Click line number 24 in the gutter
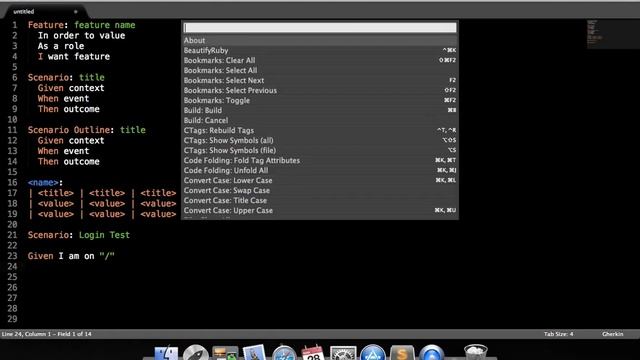The image size is (640, 360). [x=12, y=267]
